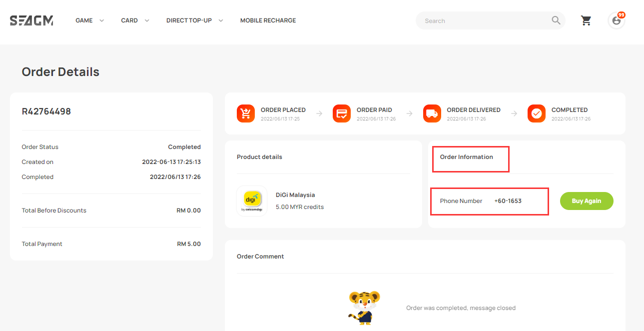
Task: Click the Order Delivered truck icon
Action: [x=432, y=113]
